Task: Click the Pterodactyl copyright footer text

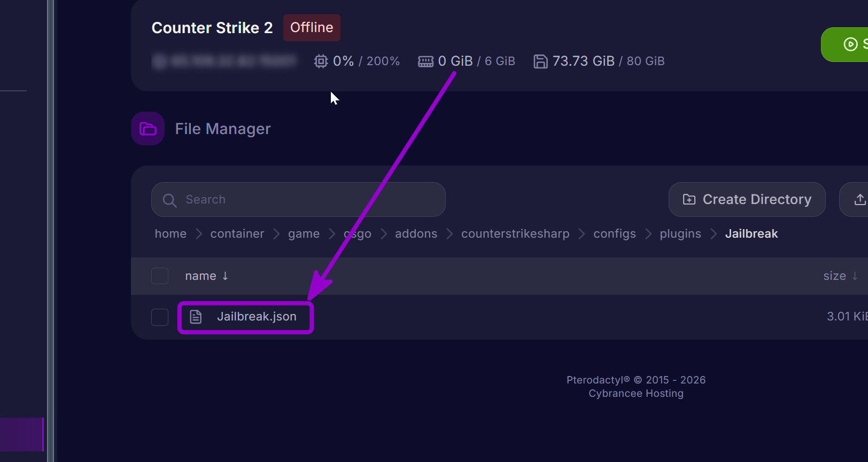Action: click(636, 380)
